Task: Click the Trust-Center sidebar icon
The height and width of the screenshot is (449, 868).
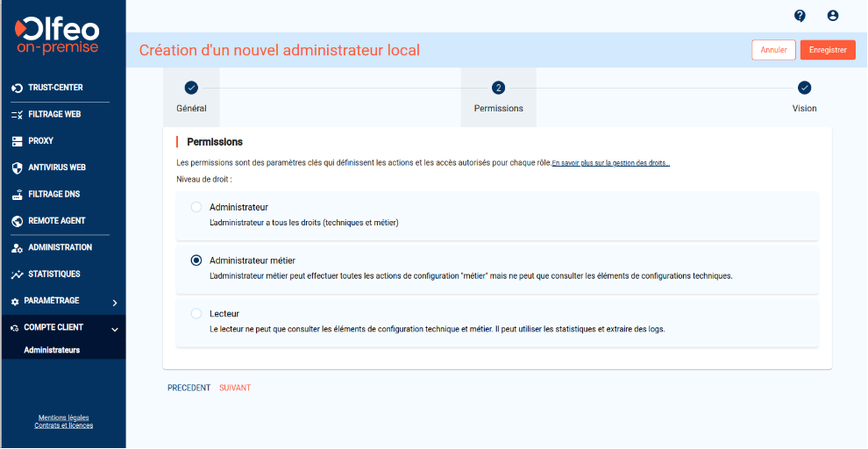Action: pyautogui.click(x=17, y=88)
